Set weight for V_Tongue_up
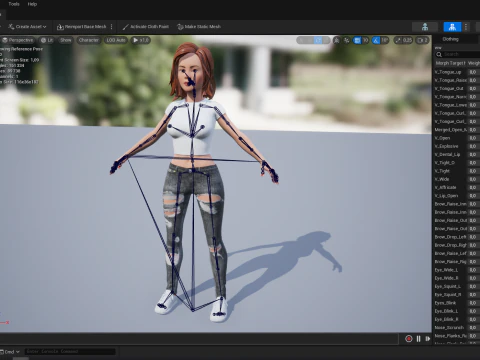This screenshot has width=480, height=360. coord(473,72)
